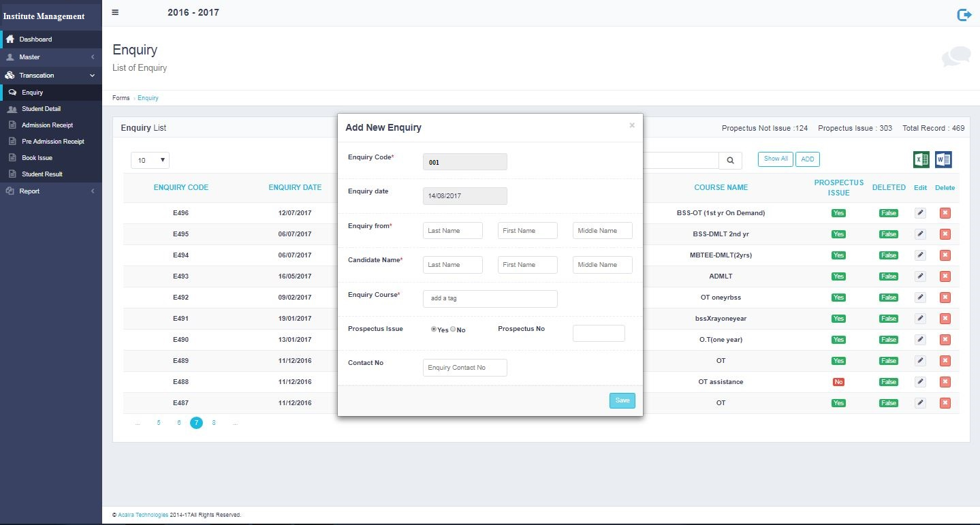The height and width of the screenshot is (525, 980).
Task: Click the Enquiry Contact No field
Action: (x=464, y=368)
